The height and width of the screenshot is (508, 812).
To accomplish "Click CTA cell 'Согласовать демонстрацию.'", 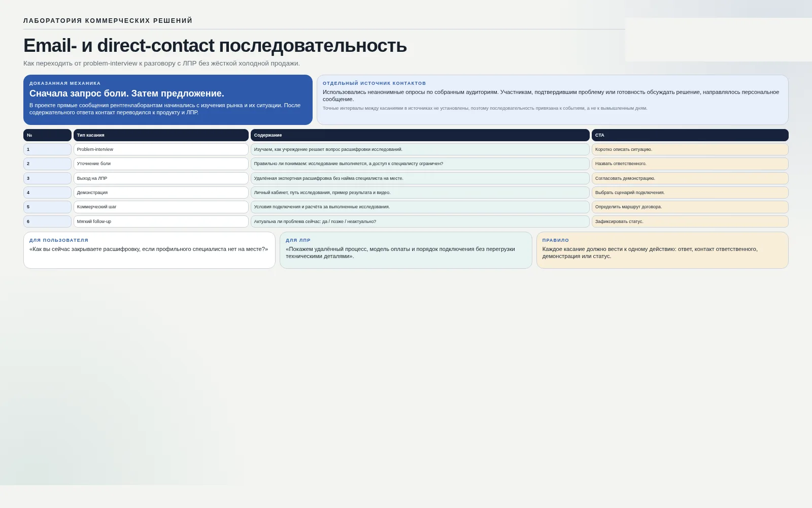I will pyautogui.click(x=690, y=178).
